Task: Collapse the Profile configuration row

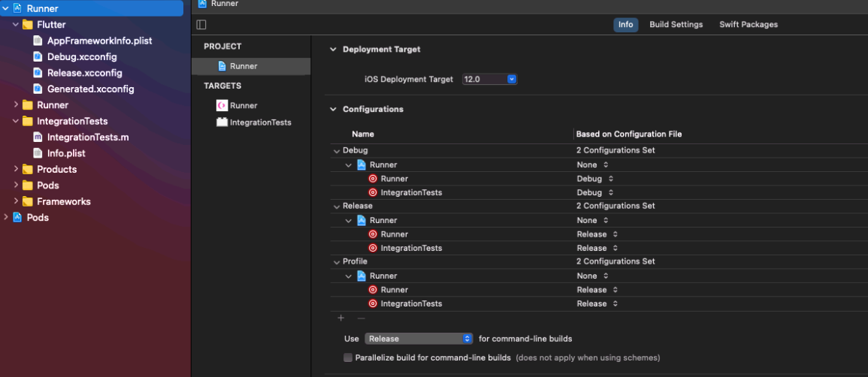Action: point(337,261)
